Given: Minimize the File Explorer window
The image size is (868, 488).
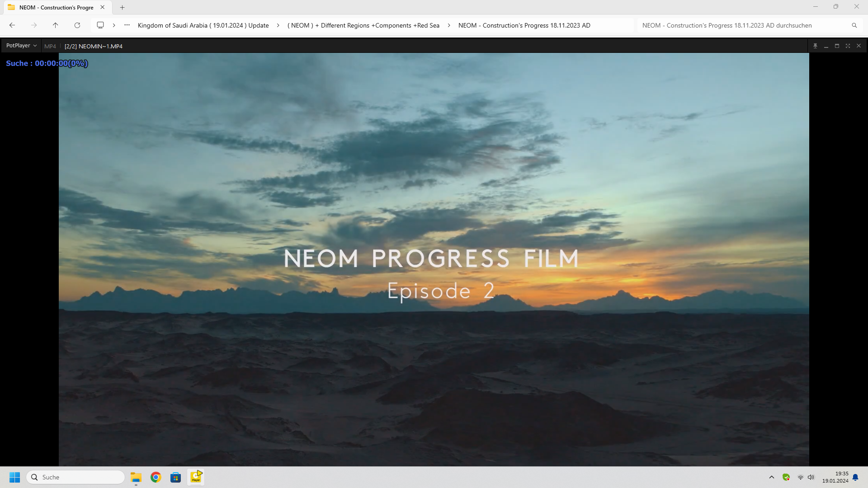Looking at the screenshot, I should pos(816,7).
